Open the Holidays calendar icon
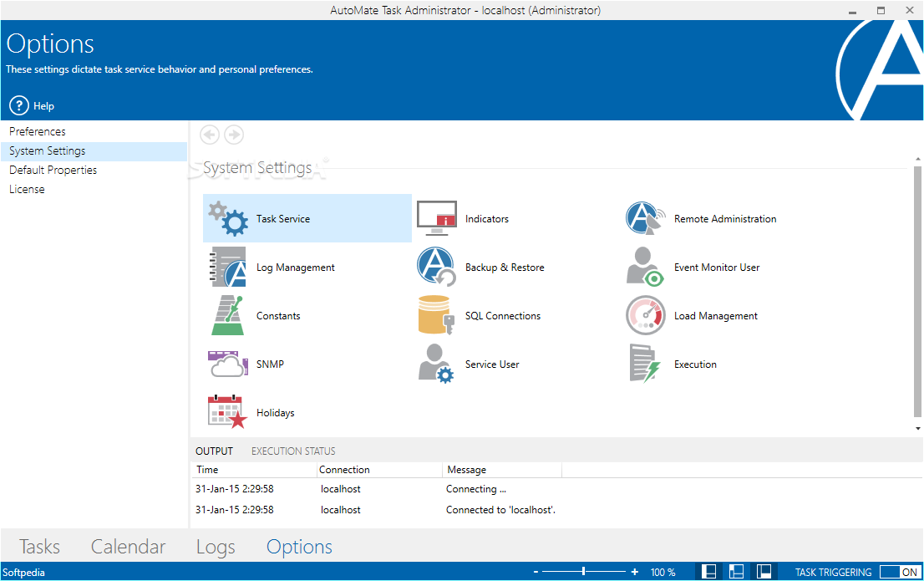Viewport: 924px width, 581px height. click(227, 411)
